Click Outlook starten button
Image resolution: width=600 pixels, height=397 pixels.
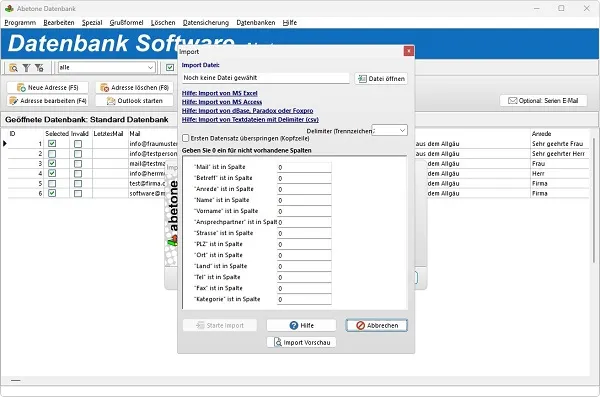134,101
